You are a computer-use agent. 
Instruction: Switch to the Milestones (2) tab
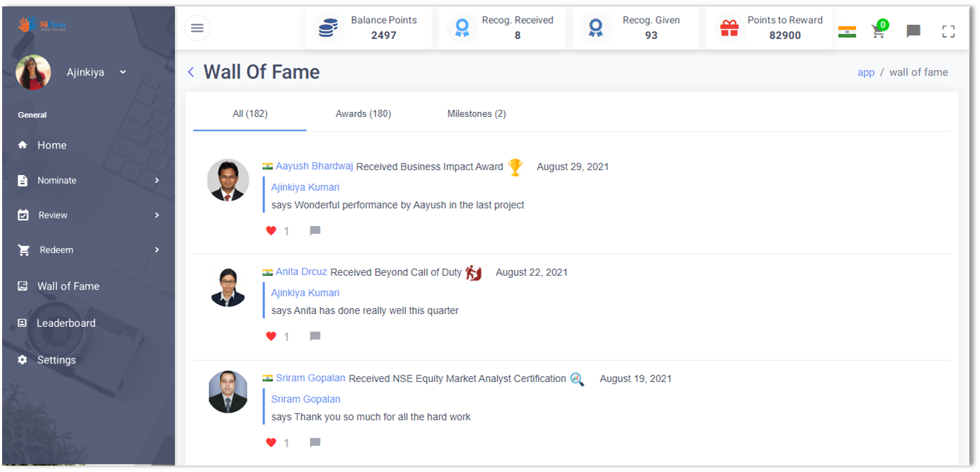[x=477, y=113]
